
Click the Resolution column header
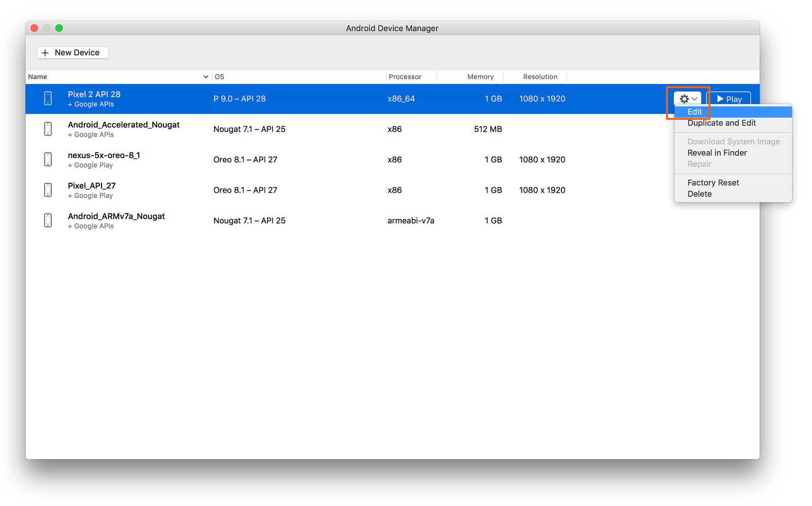534,77
